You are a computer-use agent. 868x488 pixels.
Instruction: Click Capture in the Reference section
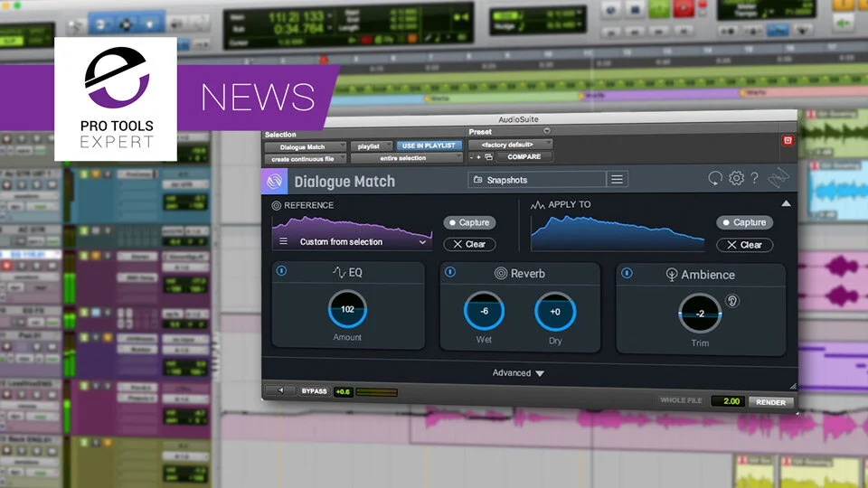(469, 222)
